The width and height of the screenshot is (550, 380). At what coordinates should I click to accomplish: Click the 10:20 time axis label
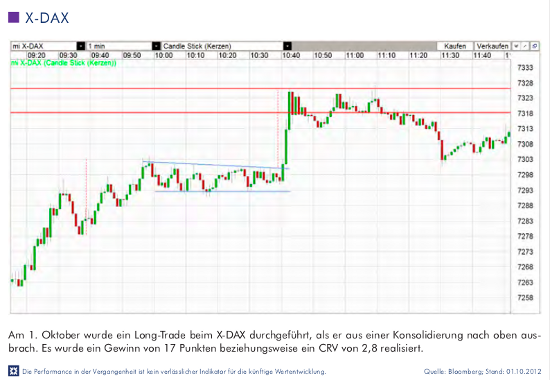tap(227, 55)
